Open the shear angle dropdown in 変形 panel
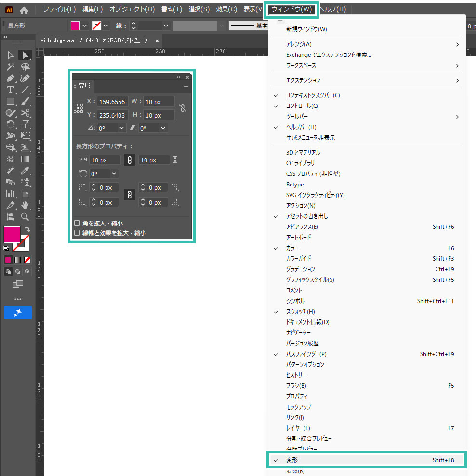Viewport: 476px width, 476px height. pos(163,128)
